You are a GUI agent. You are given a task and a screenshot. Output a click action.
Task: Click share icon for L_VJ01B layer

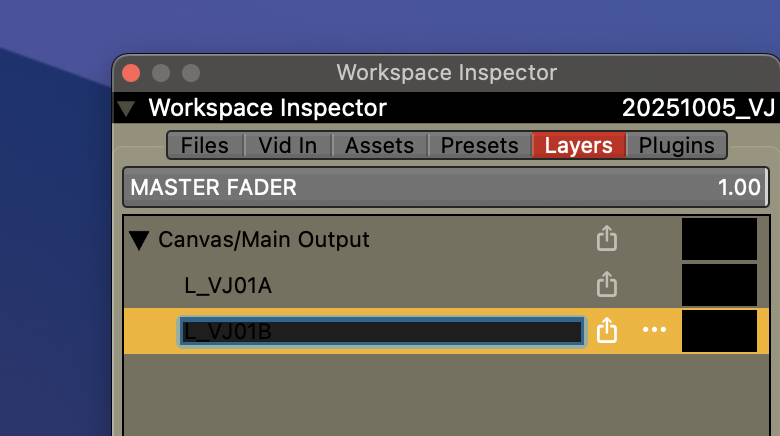pyautogui.click(x=607, y=331)
